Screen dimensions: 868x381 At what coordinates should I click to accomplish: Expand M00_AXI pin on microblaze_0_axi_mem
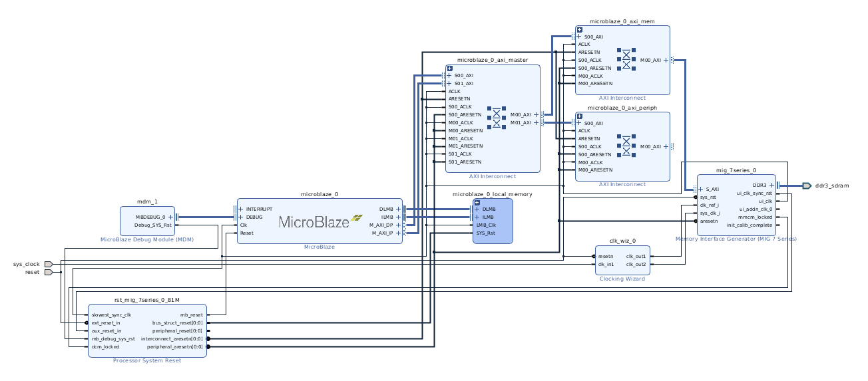(x=666, y=60)
